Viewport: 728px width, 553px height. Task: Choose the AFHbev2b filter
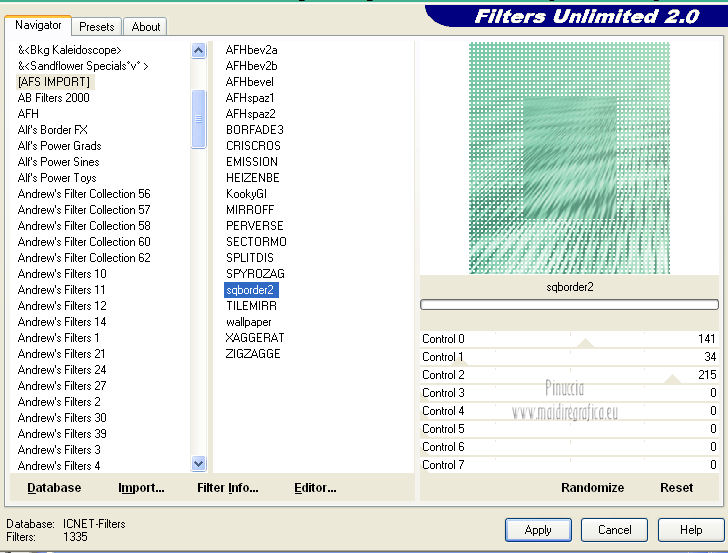(252, 66)
